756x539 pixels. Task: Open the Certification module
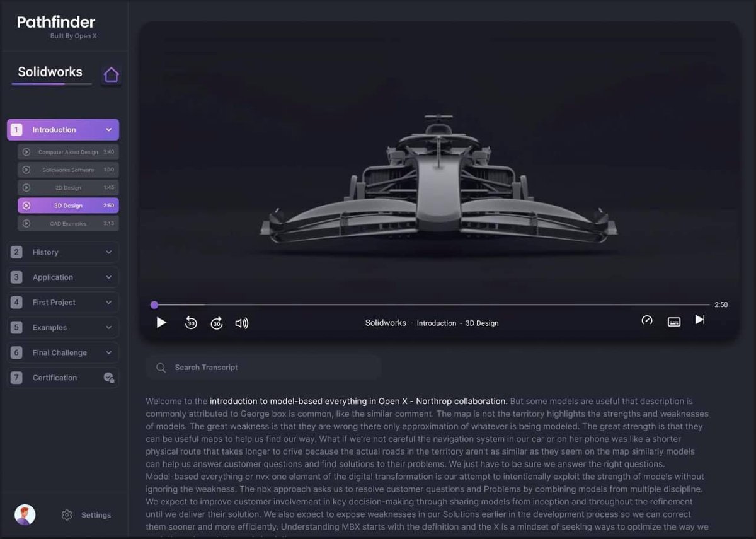(63, 378)
